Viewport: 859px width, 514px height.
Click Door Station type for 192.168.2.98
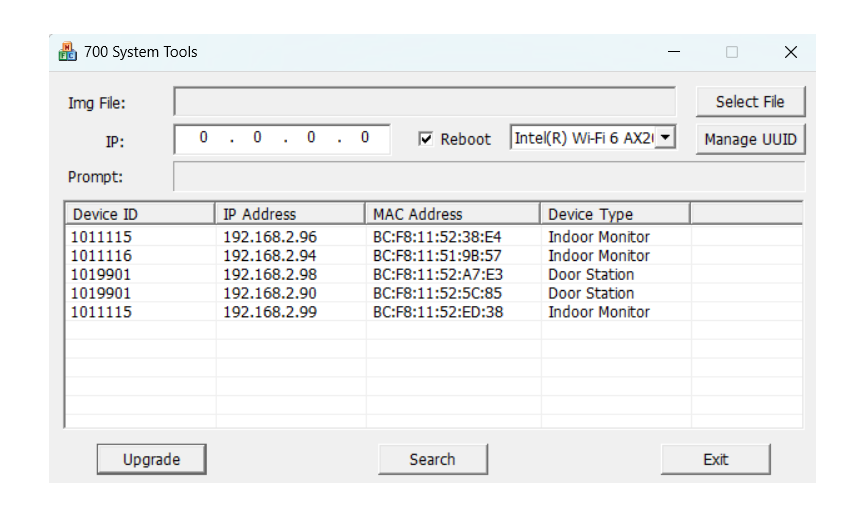pos(591,275)
